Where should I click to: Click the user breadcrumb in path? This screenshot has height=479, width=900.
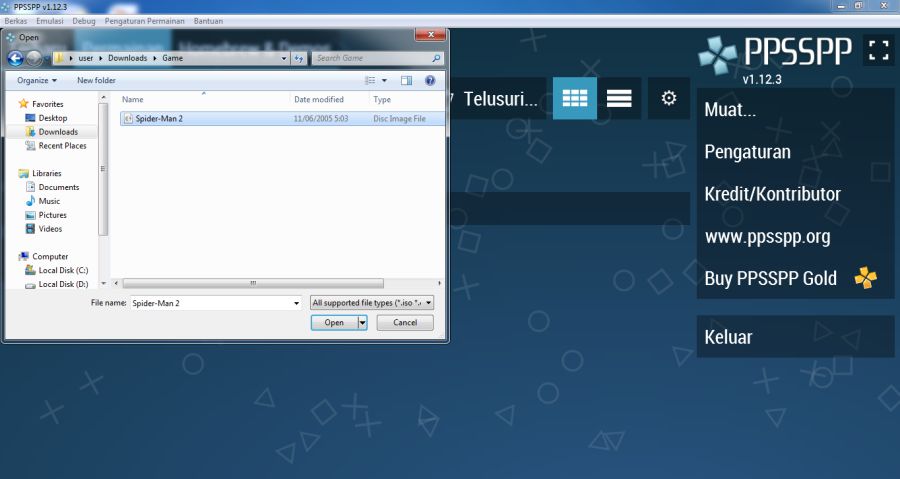pyautogui.click(x=86, y=58)
